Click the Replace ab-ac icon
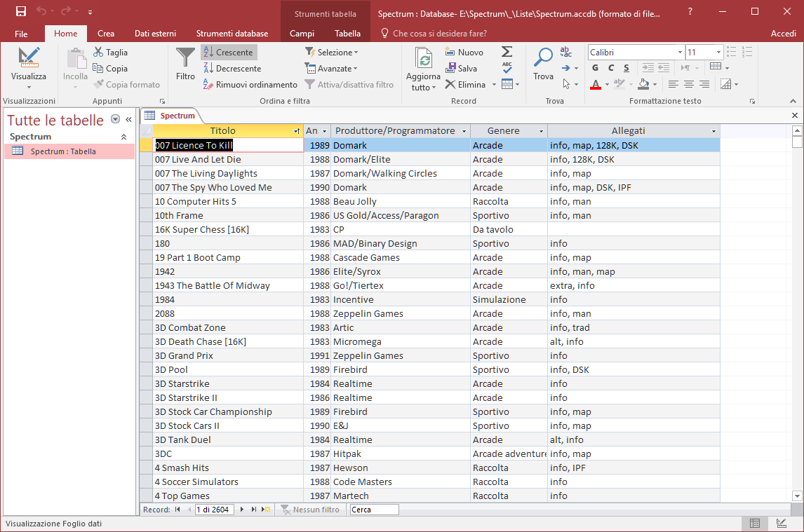This screenshot has width=804, height=532. [565, 52]
